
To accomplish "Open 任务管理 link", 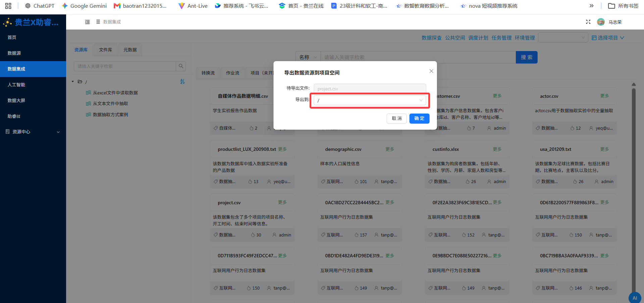I will (501, 38).
